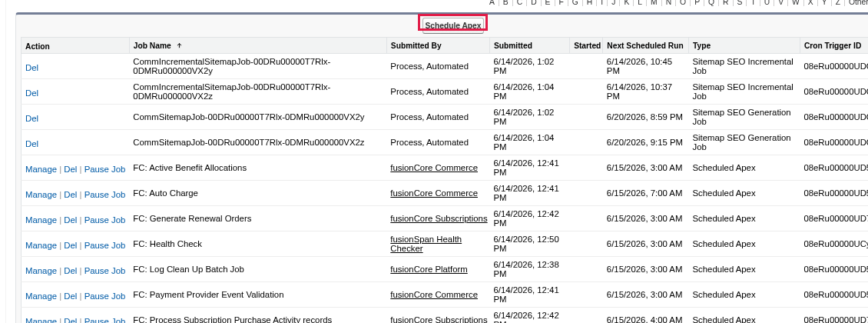Pause FC: Generate Renewal Orders job
868x323 pixels.
[x=104, y=221]
